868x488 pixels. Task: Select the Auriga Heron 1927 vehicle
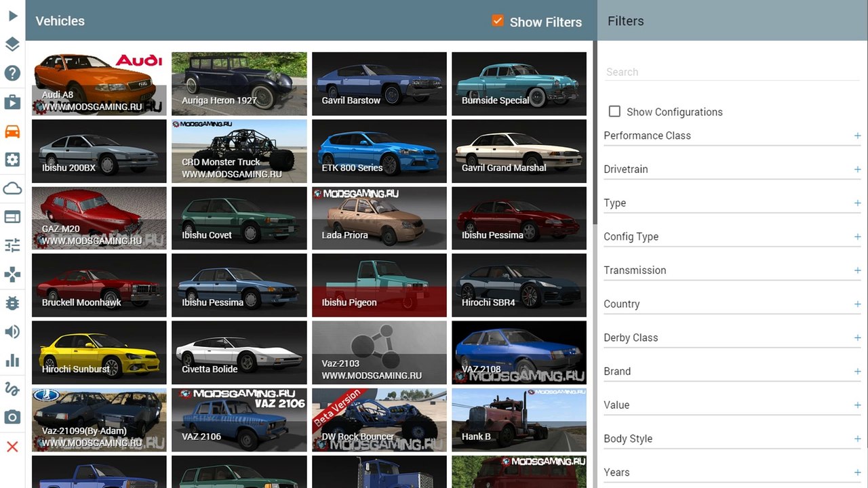(x=239, y=84)
